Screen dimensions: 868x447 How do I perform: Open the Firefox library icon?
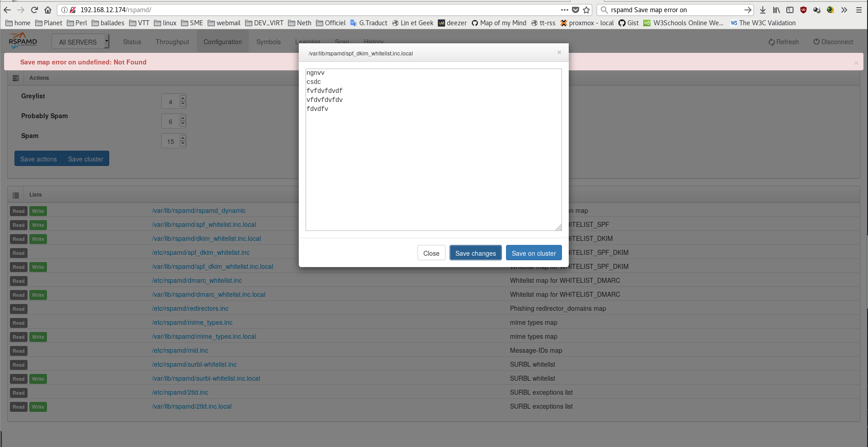point(776,10)
